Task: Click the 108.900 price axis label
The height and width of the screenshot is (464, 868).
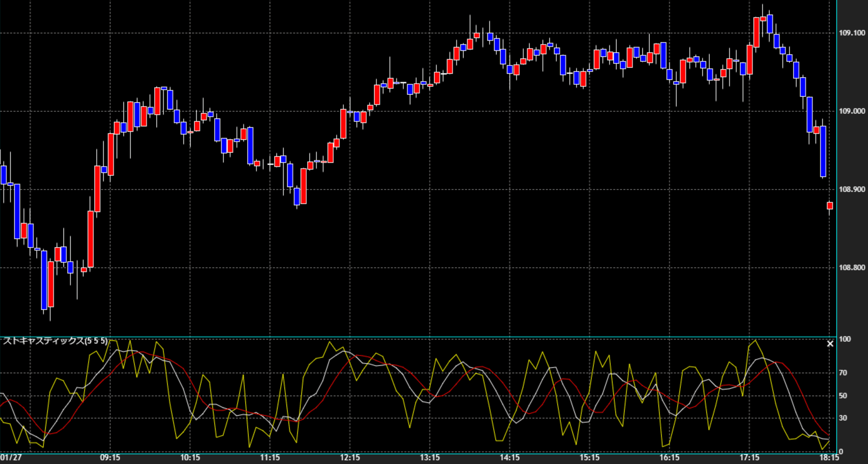Action: pos(852,189)
